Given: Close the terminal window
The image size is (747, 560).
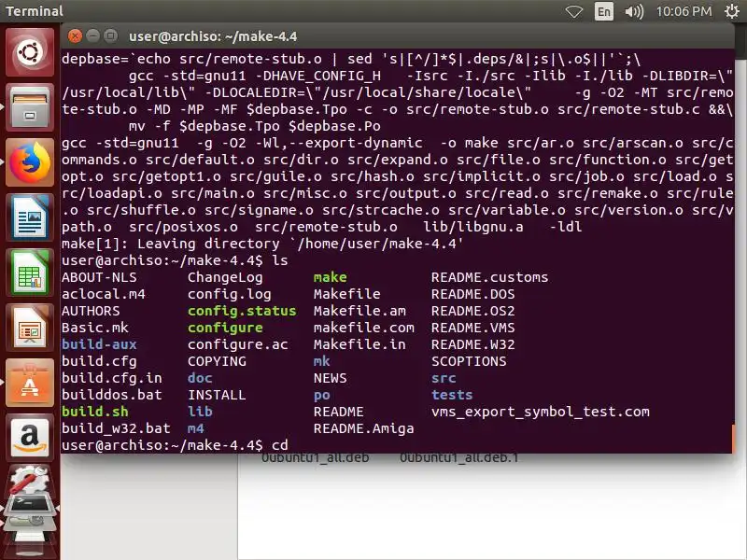Looking at the screenshot, I should pos(75,36).
